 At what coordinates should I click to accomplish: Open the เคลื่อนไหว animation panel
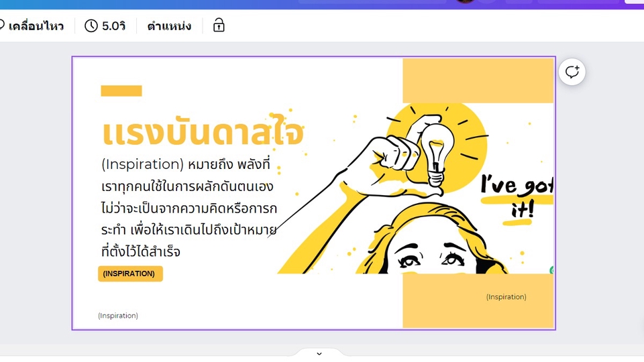(32, 26)
